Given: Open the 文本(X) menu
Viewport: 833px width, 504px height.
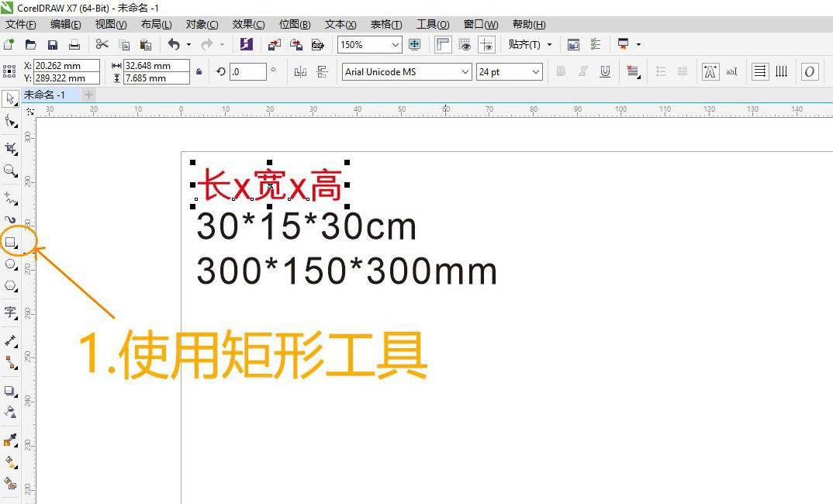Looking at the screenshot, I should (x=339, y=24).
